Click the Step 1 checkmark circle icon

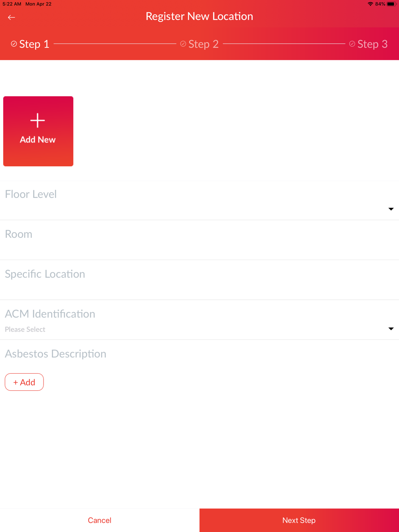pos(14,44)
